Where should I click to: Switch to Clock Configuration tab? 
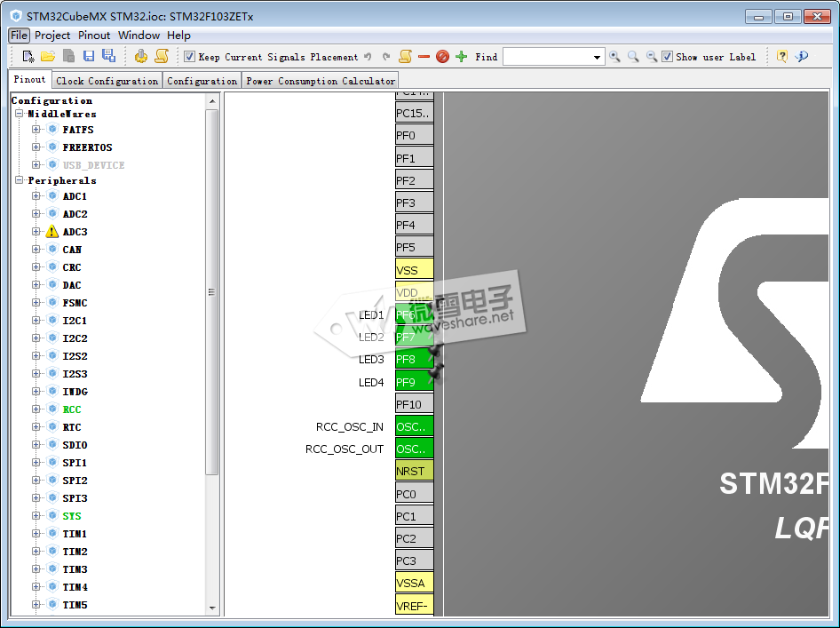(x=107, y=81)
